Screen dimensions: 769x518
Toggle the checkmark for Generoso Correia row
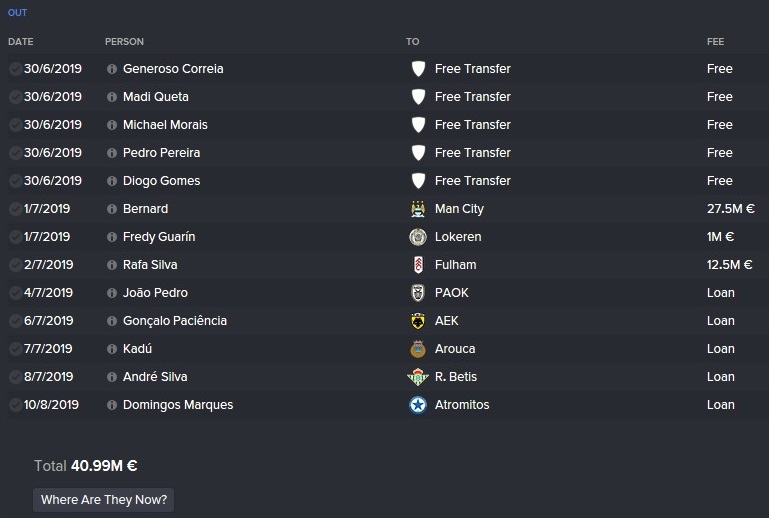15,69
